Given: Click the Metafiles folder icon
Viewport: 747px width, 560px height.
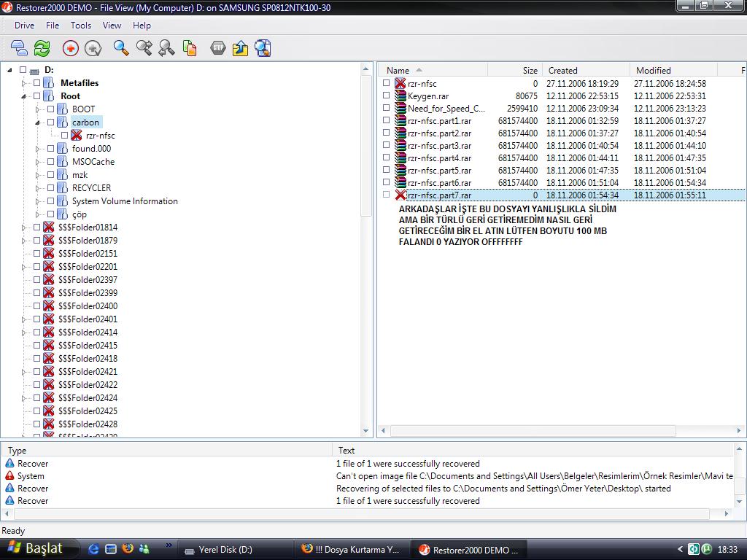Looking at the screenshot, I should [49, 83].
